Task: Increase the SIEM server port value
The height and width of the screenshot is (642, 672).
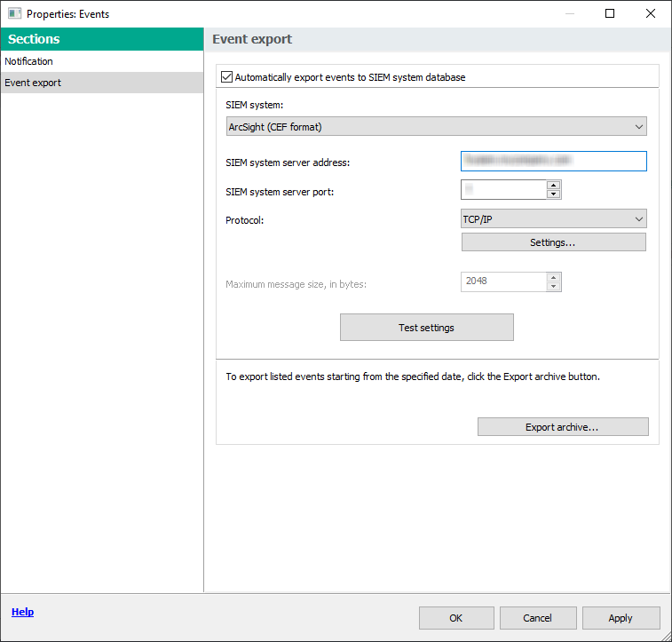Action: click(x=554, y=185)
